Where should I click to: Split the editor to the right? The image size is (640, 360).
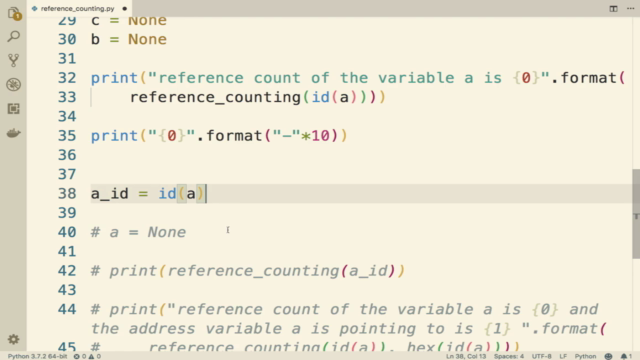[x=613, y=9]
